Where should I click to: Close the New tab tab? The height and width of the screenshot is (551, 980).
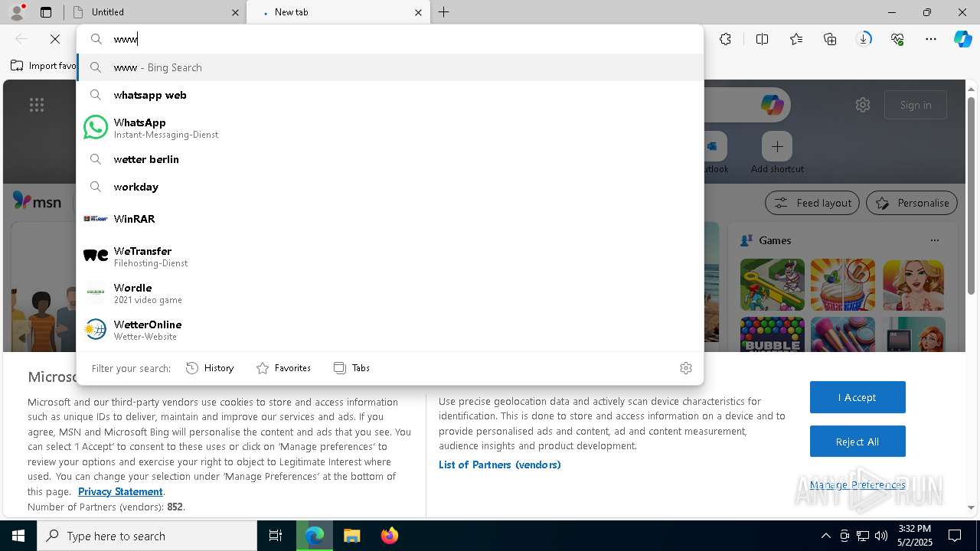coord(418,12)
